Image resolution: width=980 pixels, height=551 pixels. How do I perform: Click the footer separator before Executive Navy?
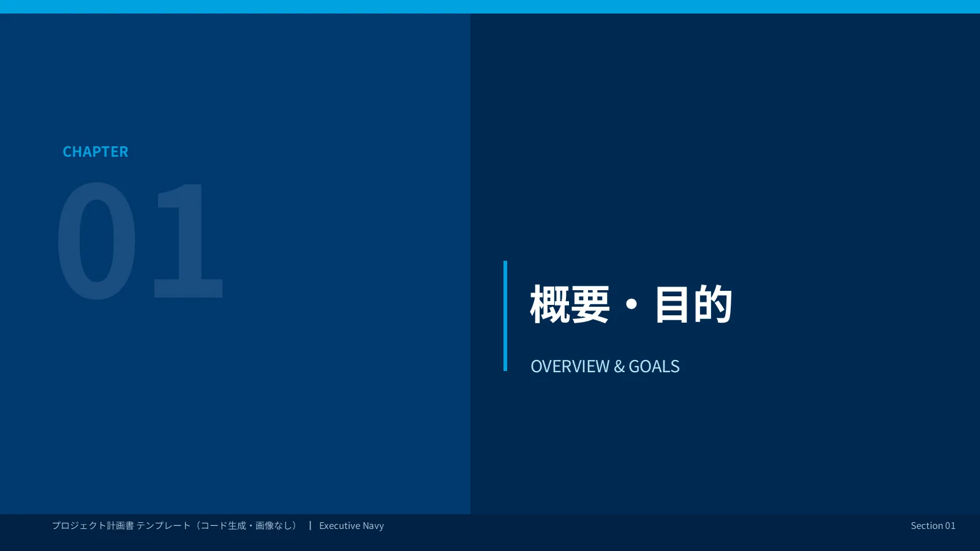(310, 525)
